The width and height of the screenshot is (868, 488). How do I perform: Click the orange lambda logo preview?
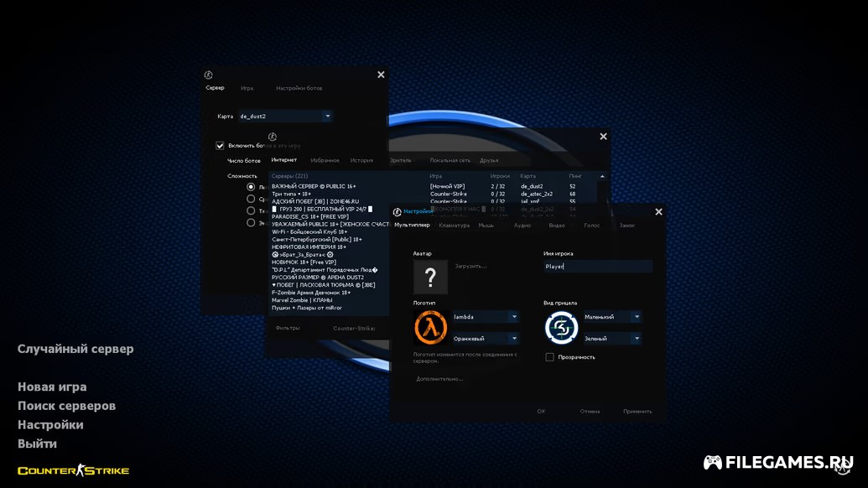(430, 328)
